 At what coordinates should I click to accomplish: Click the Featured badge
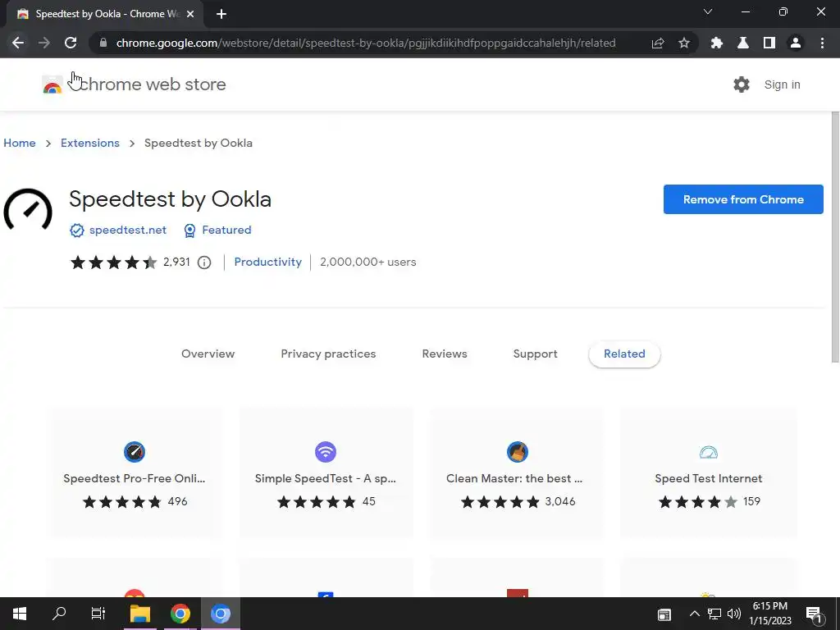click(x=217, y=230)
